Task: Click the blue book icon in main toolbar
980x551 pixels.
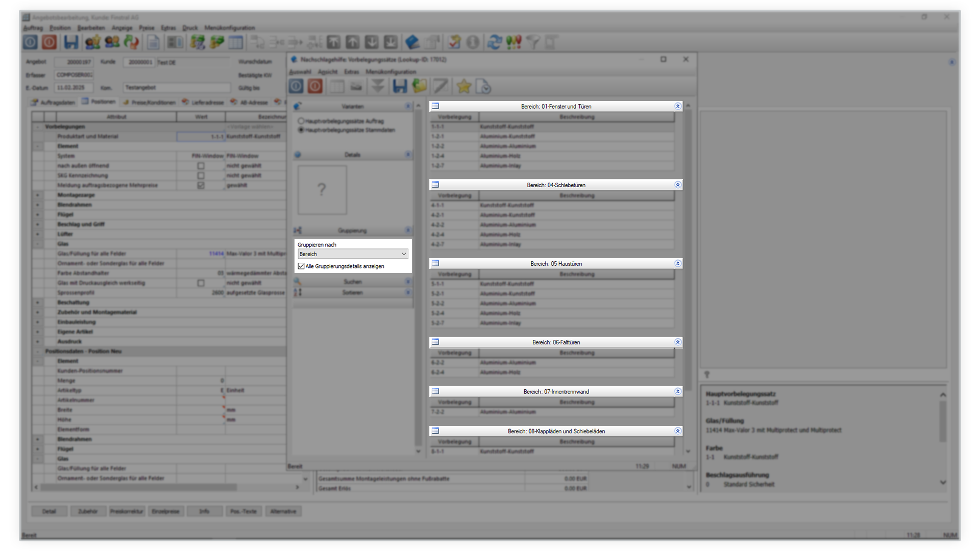Action: 412,42
